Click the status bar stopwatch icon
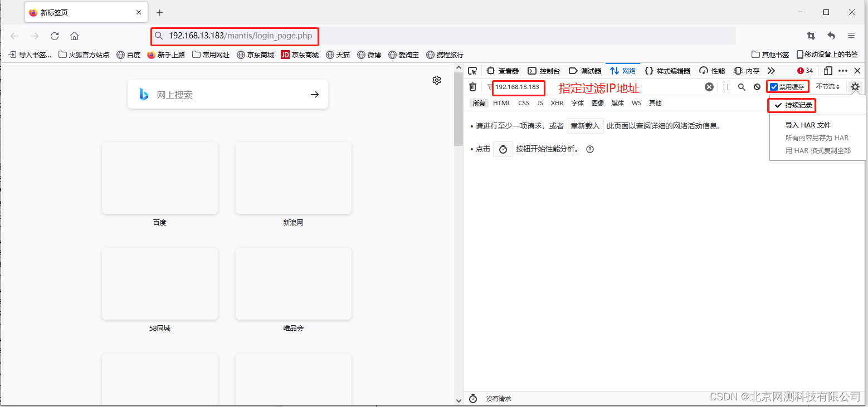This screenshot has height=407, width=868. [473, 399]
